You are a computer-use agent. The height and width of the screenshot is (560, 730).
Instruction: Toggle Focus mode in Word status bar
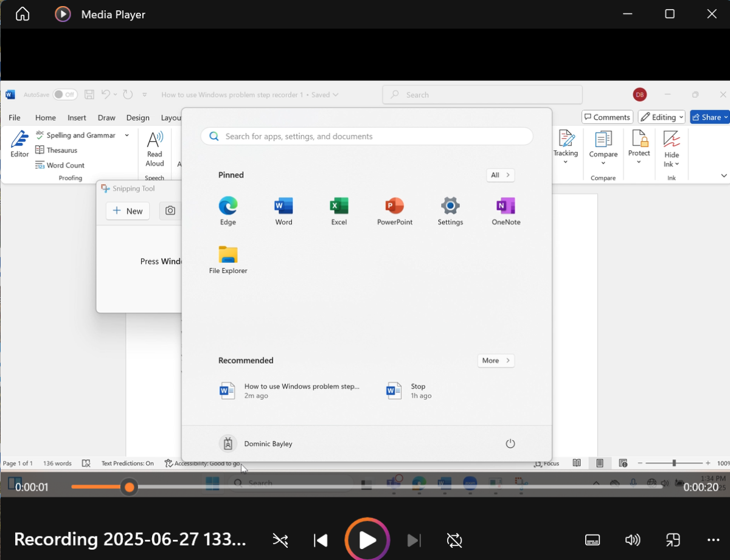coord(546,463)
